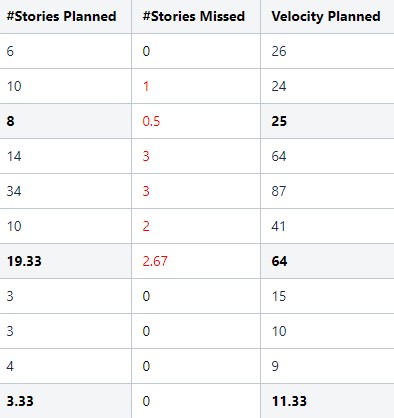This screenshot has width=394, height=418.
Task: Click the #Stories Missed column header
Action: (194, 16)
